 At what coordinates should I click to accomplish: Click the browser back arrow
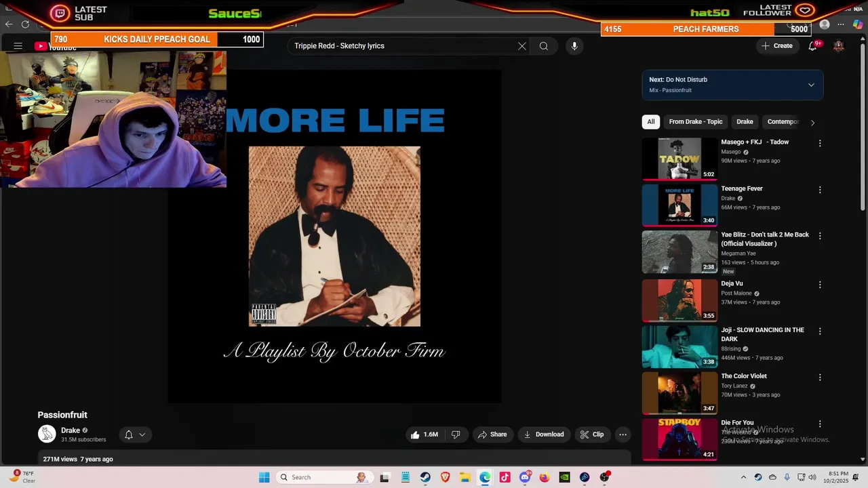click(x=9, y=24)
